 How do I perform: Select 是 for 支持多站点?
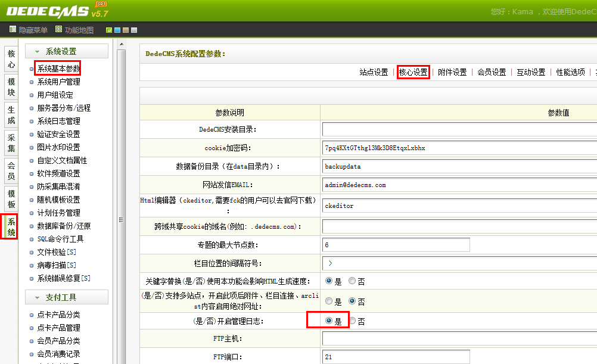click(329, 301)
